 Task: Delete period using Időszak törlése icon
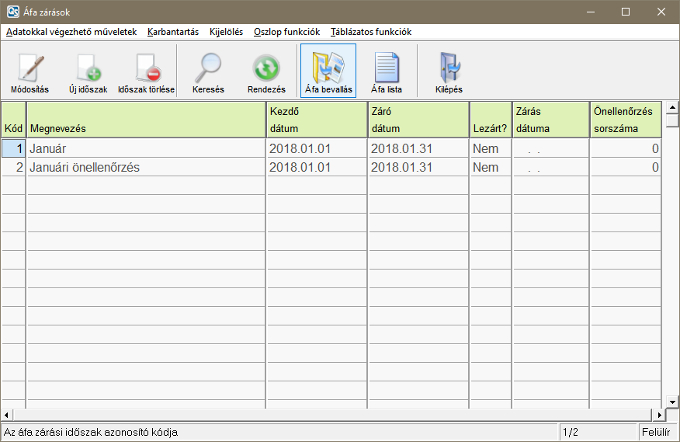pyautogui.click(x=146, y=70)
